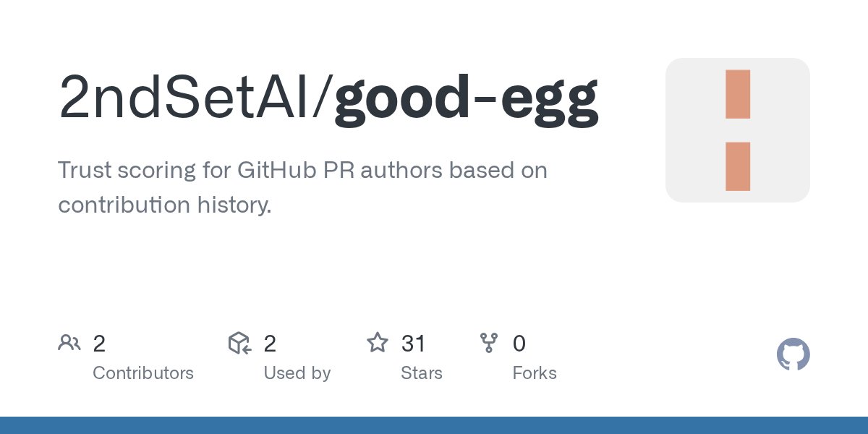Viewport: 868px width, 434px height.
Task: Click the Contributors label
Action: pyautogui.click(x=143, y=373)
